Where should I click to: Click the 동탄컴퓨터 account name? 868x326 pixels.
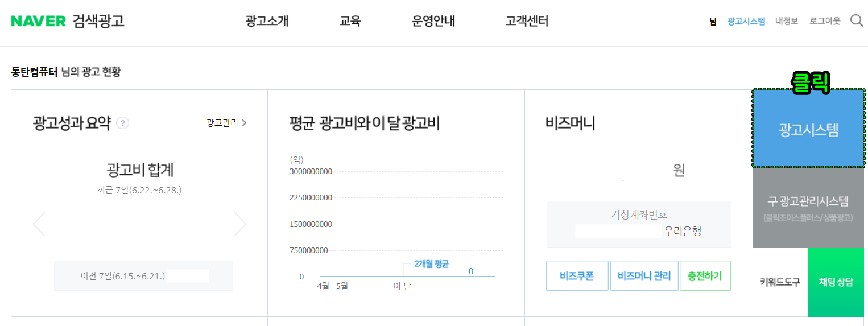(x=34, y=72)
